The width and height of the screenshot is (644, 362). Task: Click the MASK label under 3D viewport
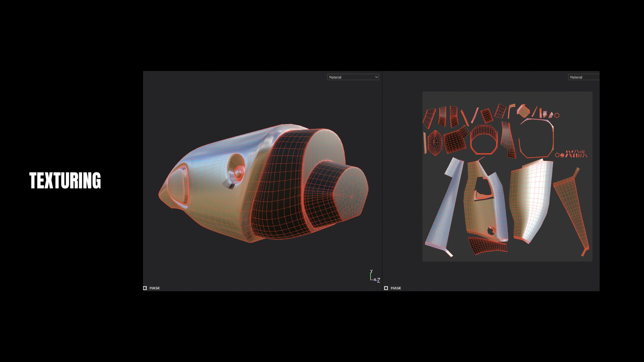click(155, 288)
